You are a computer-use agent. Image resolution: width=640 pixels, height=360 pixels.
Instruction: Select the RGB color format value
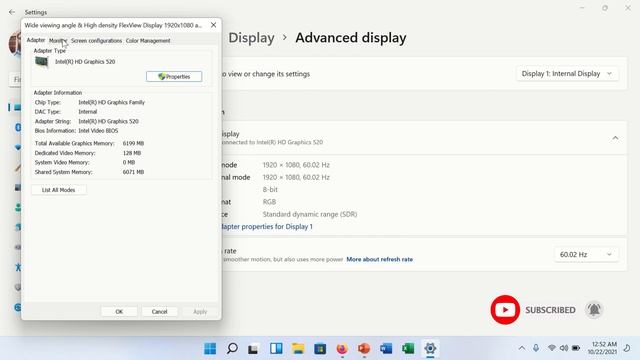(269, 202)
